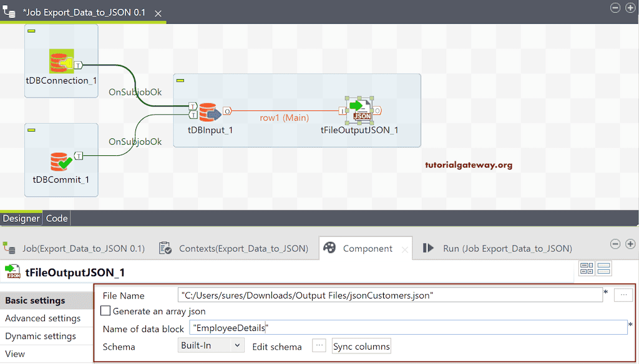Viewport: 639px width, 364px height.
Task: Click the run arrow icon beside Run tab label
Action: 428,248
